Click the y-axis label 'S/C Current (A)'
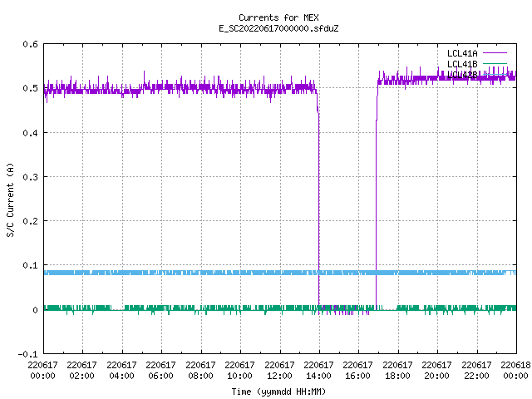 [11, 199]
